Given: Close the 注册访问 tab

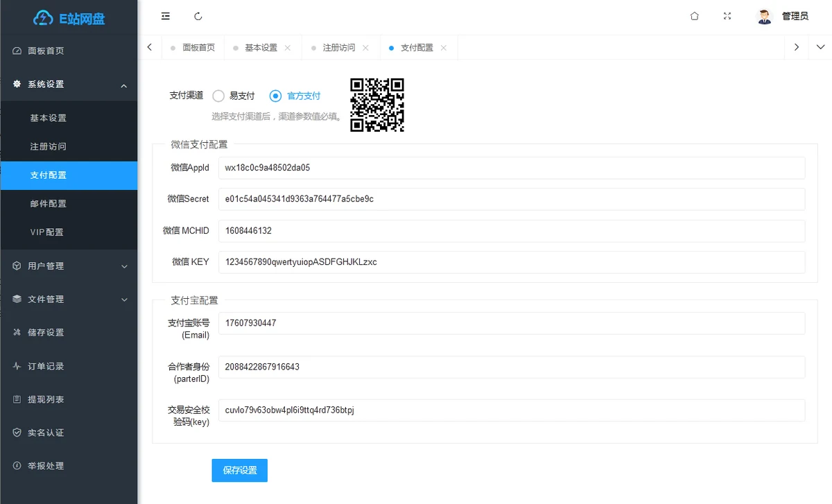Looking at the screenshot, I should [x=365, y=48].
